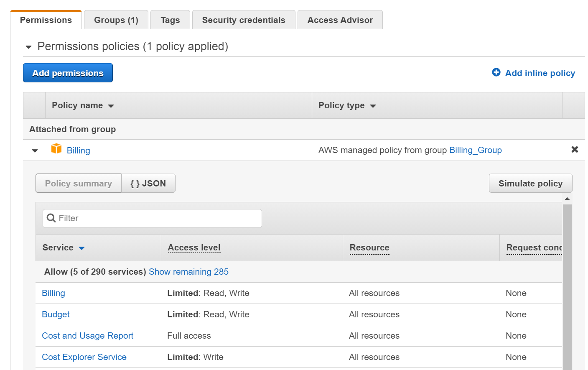588x370 pixels.
Task: Type in the Filter search field
Action: pyautogui.click(x=159, y=218)
